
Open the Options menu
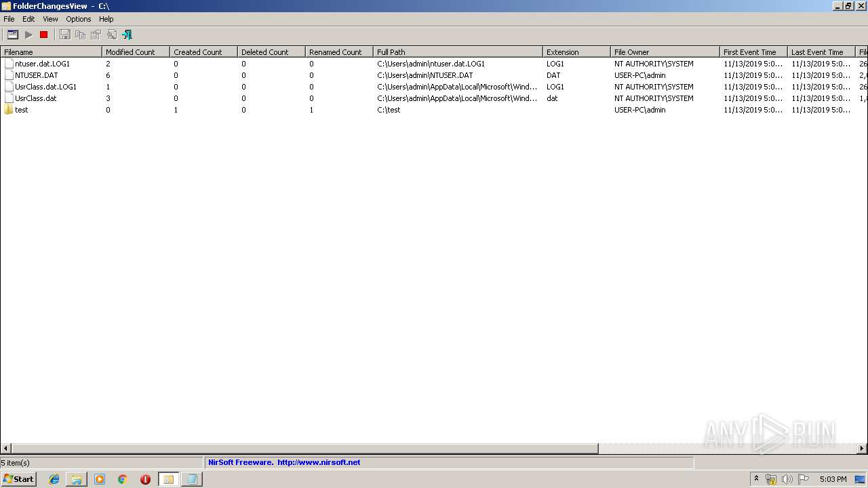(x=79, y=19)
